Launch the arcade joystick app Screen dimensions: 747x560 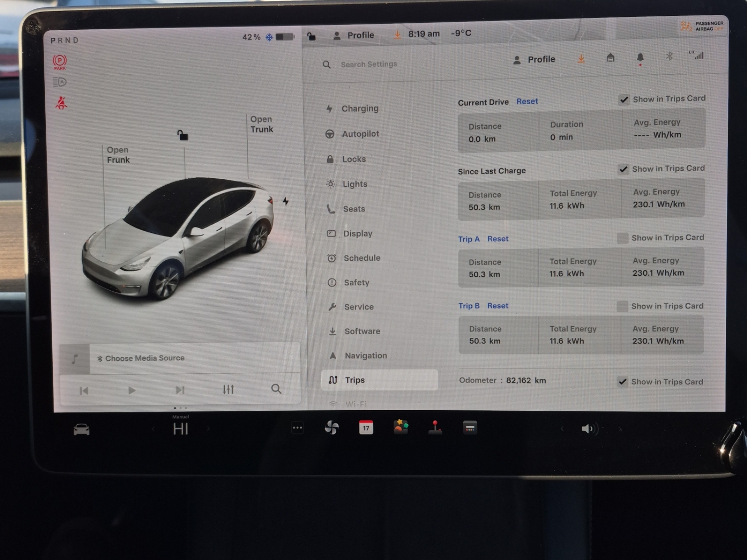[435, 427]
